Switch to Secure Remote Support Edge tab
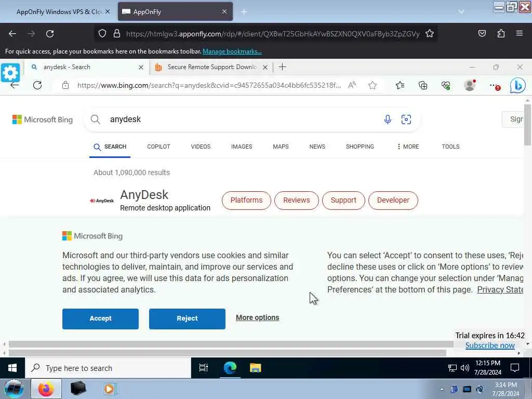This screenshot has height=399, width=532. [x=212, y=67]
